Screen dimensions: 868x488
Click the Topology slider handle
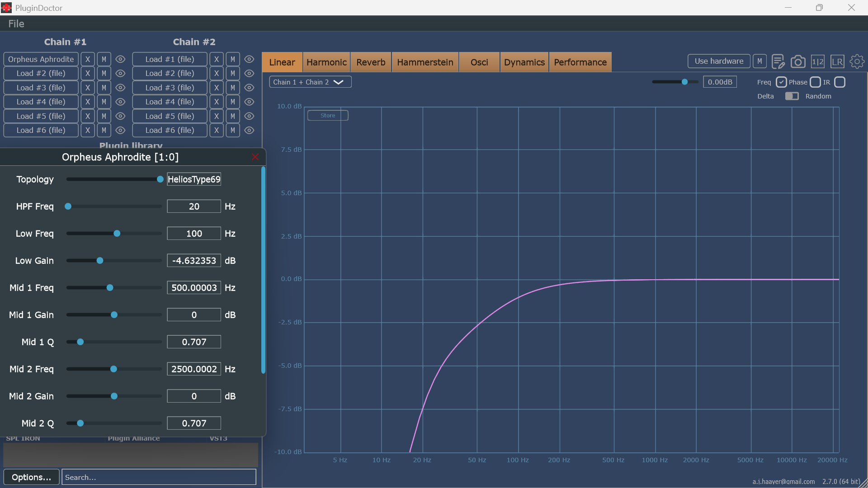click(160, 179)
